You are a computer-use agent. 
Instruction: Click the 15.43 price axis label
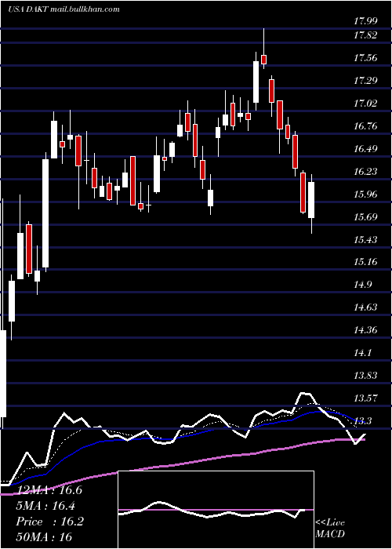pyautogui.click(x=365, y=240)
